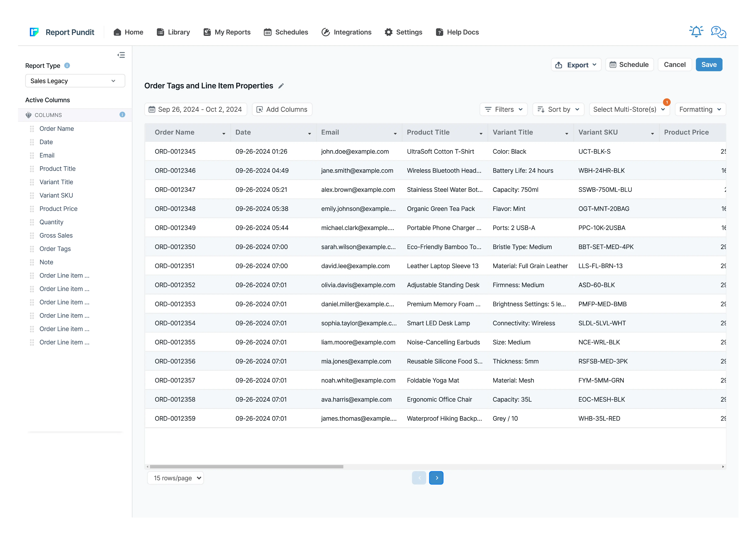Screen dimensions: 756x535
Task: Click the Report Type info icon
Action: [67, 66]
